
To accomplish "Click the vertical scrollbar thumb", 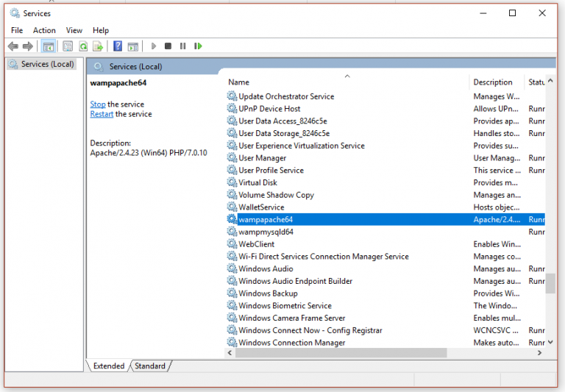I will [x=550, y=284].
